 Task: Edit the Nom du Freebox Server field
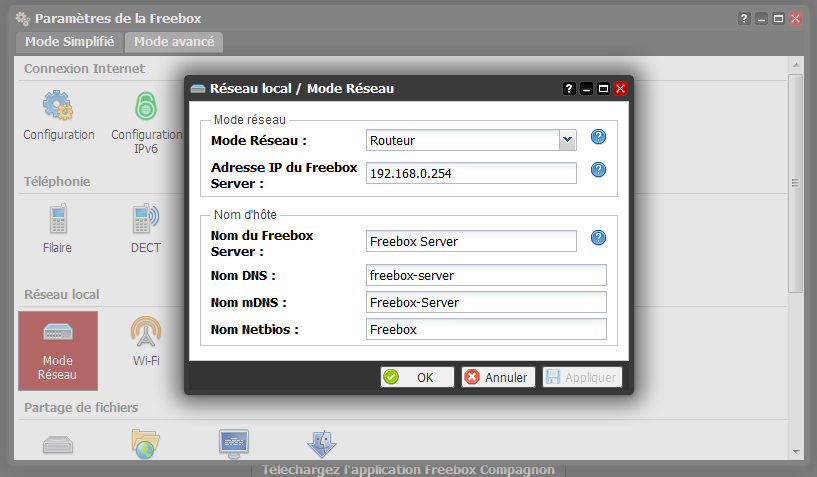pyautogui.click(x=471, y=241)
